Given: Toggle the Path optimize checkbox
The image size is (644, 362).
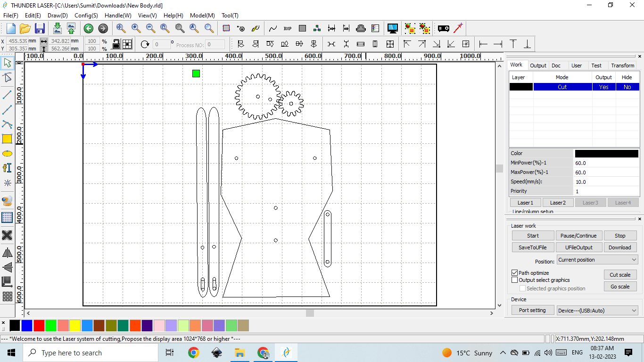Looking at the screenshot, I should coord(515,273).
